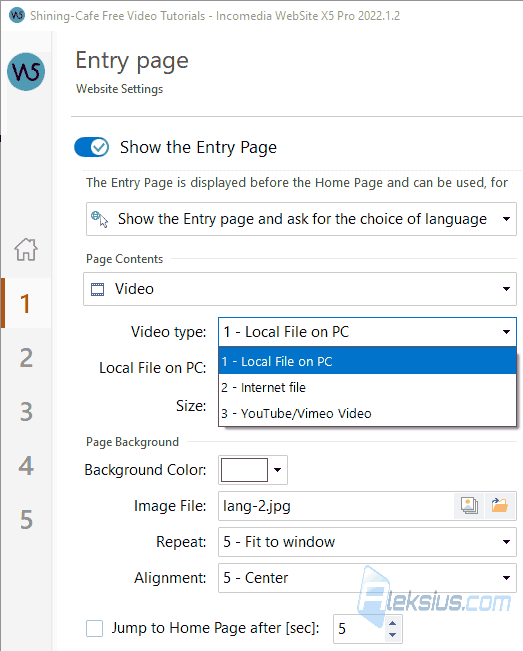Open step 4 in the sidebar
This screenshot has width=523, height=651.
[26, 465]
